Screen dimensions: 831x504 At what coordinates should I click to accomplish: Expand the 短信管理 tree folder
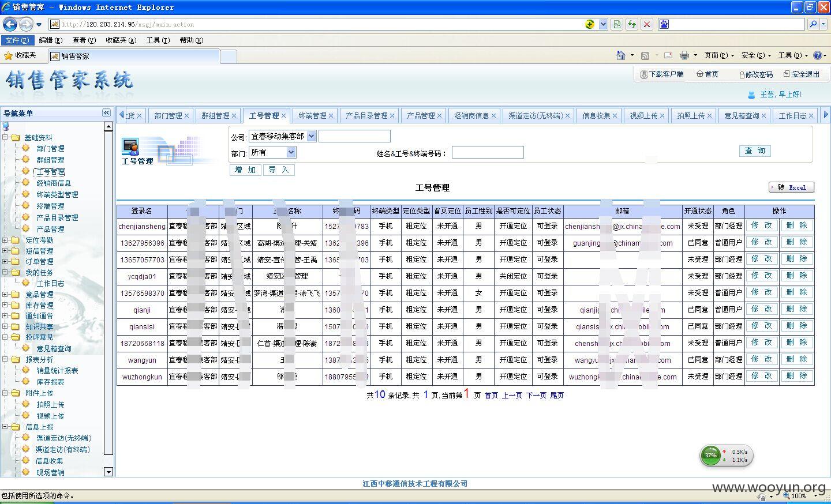coord(5,251)
